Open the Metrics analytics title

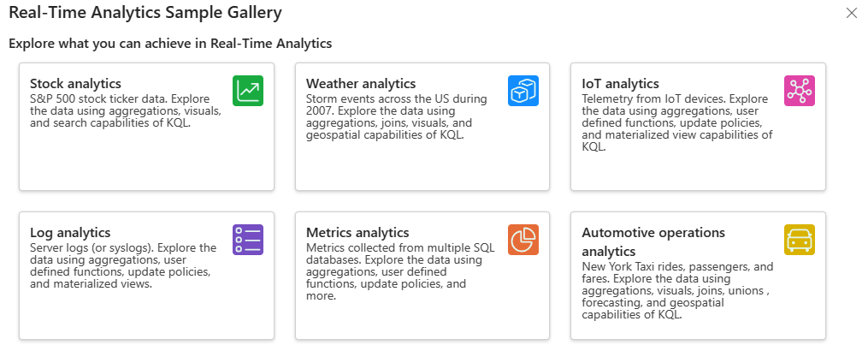pos(357,233)
